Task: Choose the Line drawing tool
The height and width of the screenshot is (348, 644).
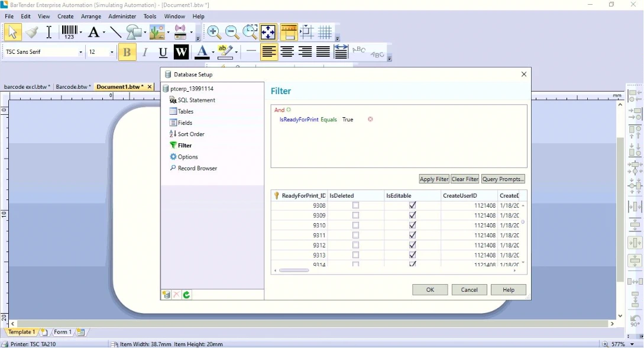Action: point(115,32)
